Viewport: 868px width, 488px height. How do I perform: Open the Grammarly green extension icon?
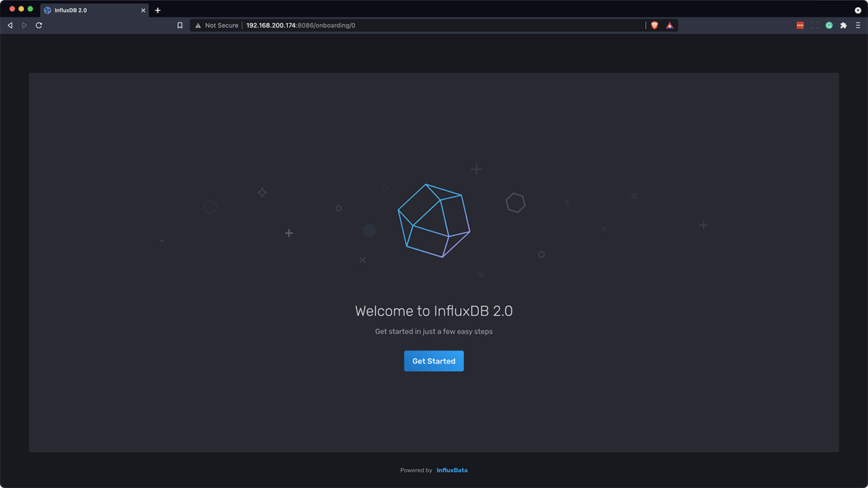829,25
